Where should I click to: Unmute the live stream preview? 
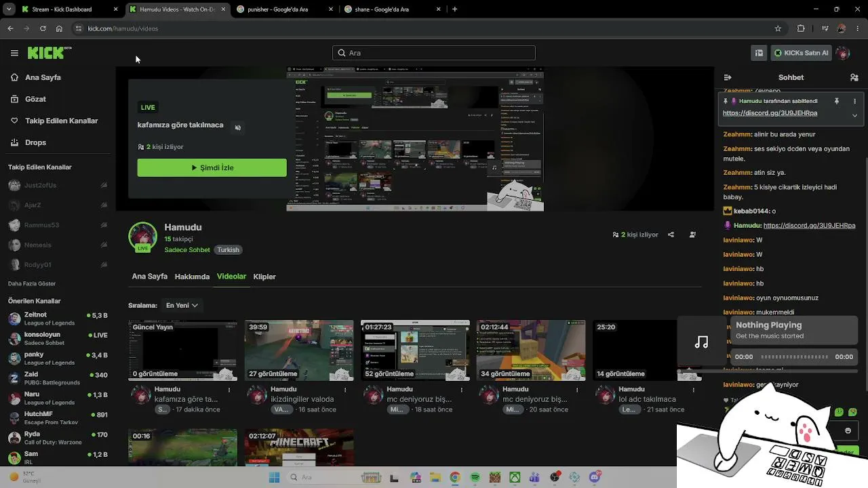point(237,127)
